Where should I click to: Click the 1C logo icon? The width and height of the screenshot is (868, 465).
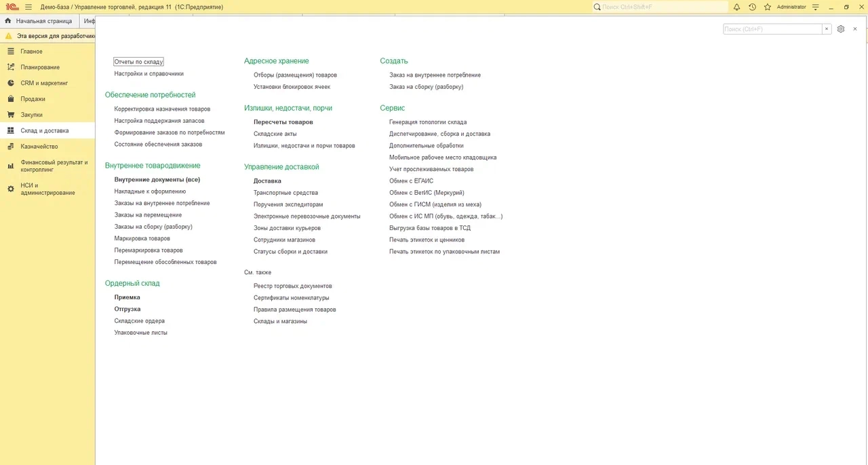click(11, 7)
